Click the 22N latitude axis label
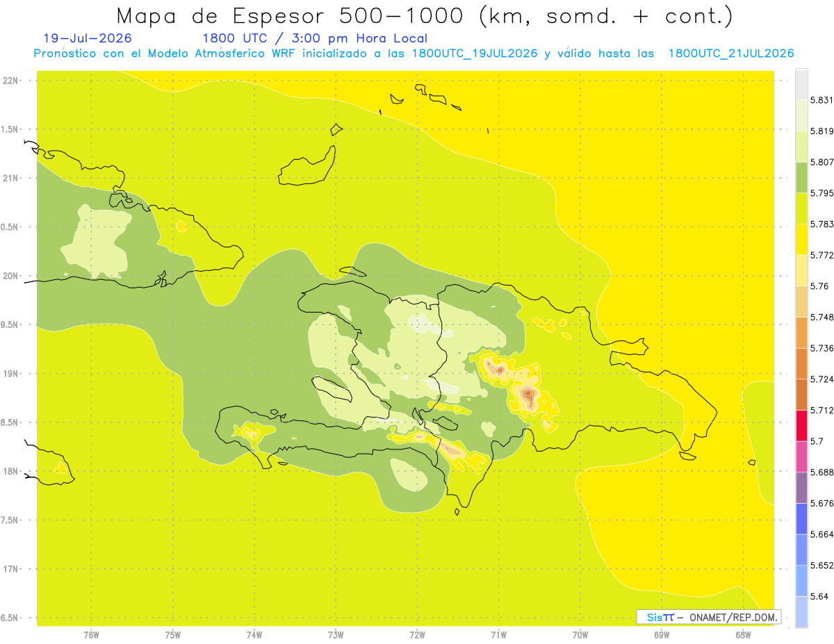 (x=10, y=81)
